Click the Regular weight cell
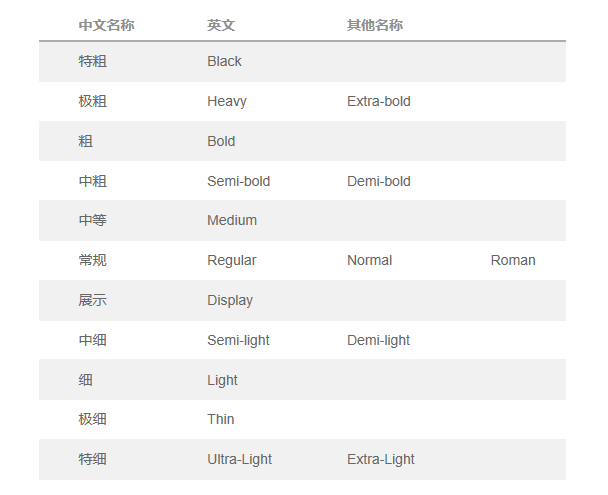The width and height of the screenshot is (608, 495). click(x=231, y=260)
